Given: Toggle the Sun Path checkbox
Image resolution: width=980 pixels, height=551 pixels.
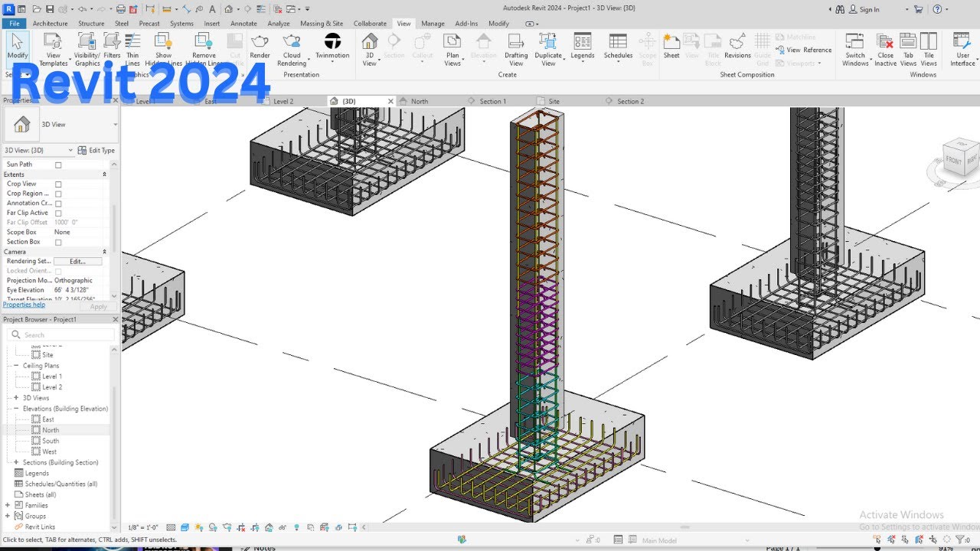Looking at the screenshot, I should pyautogui.click(x=58, y=165).
